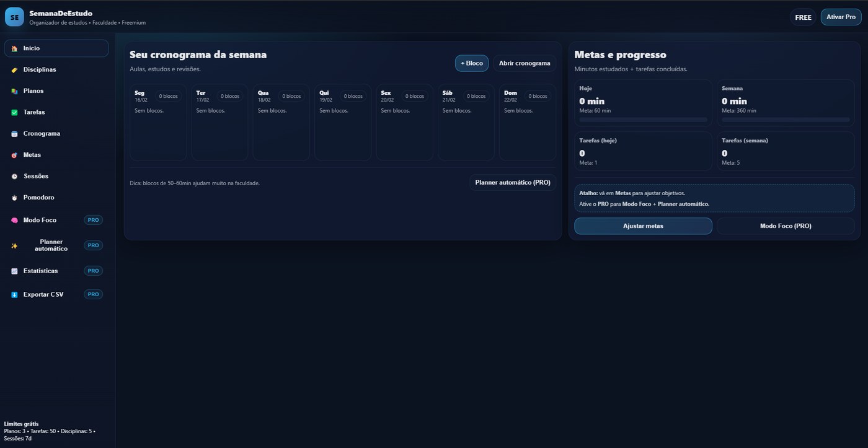This screenshot has width=868, height=448.
Task: Select Exportar CSV in the sidebar
Action: click(43, 294)
